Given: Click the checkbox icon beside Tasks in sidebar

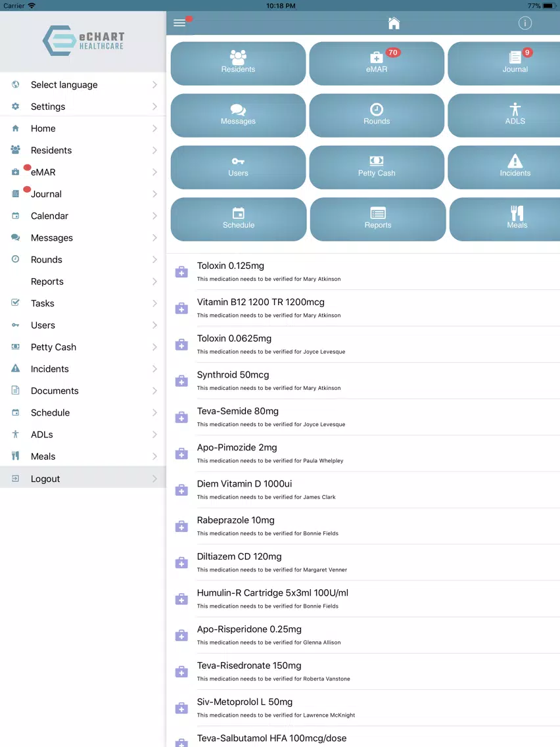Looking at the screenshot, I should pyautogui.click(x=15, y=302).
